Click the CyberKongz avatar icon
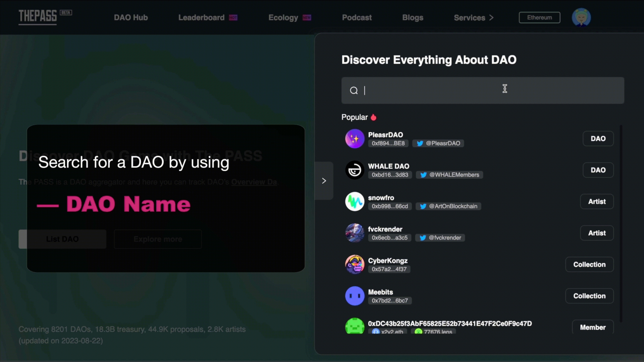644x362 pixels. click(x=354, y=264)
